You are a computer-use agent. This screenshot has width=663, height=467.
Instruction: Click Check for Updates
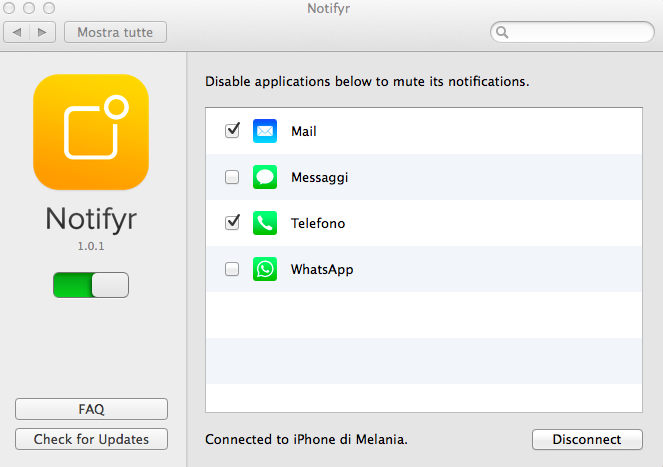pyautogui.click(x=91, y=439)
